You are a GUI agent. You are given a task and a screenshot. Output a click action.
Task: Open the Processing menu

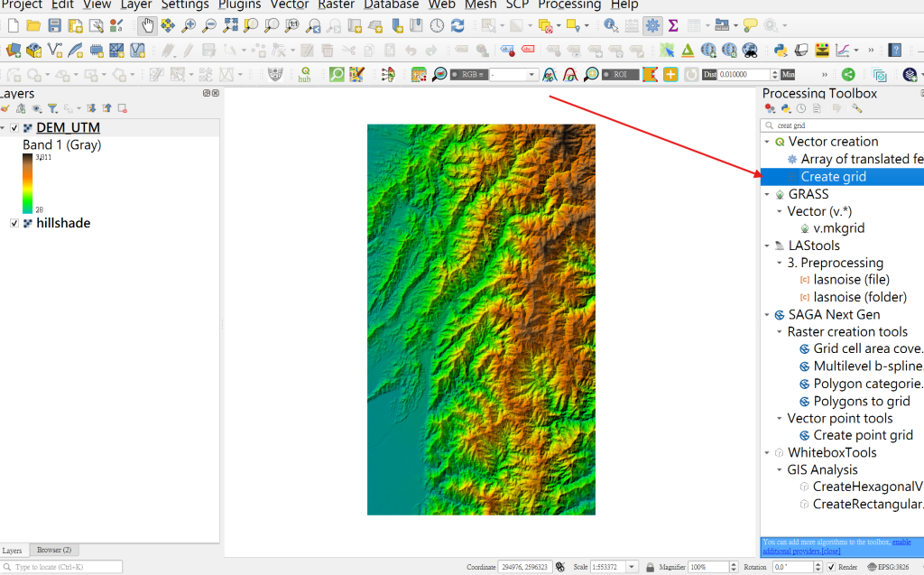click(x=569, y=5)
